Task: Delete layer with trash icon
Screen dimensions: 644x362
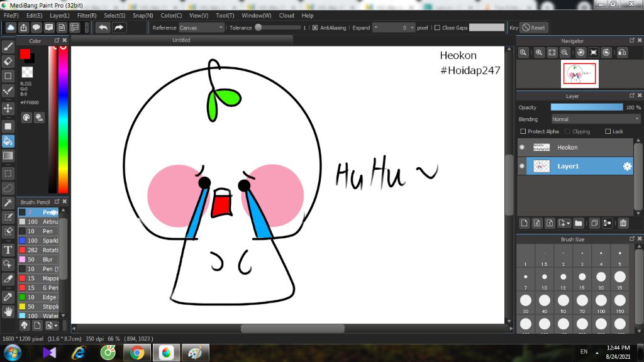Action: [x=623, y=223]
